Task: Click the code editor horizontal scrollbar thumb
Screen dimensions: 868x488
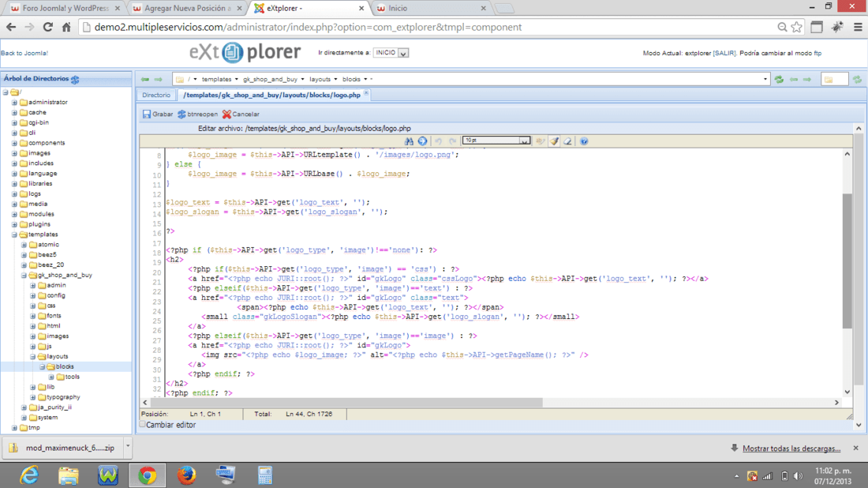Action: (x=346, y=402)
